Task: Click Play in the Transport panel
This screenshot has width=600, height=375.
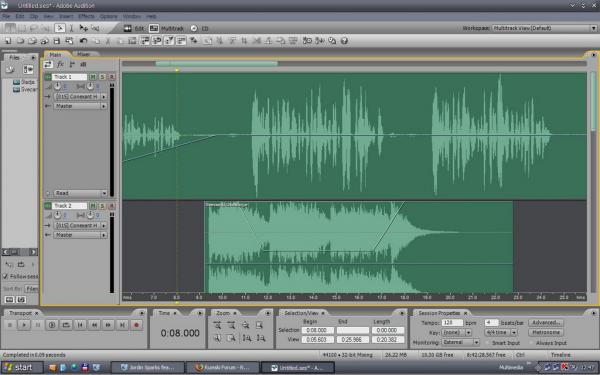Action: coord(24,325)
